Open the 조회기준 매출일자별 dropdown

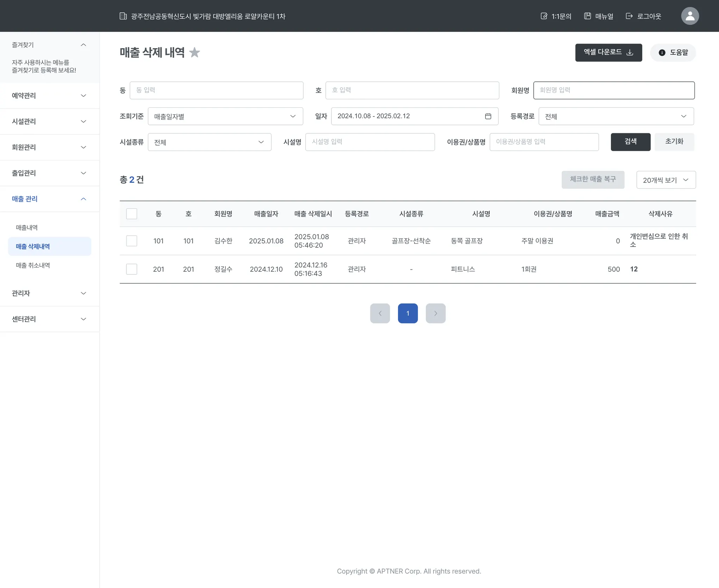pyautogui.click(x=225, y=116)
